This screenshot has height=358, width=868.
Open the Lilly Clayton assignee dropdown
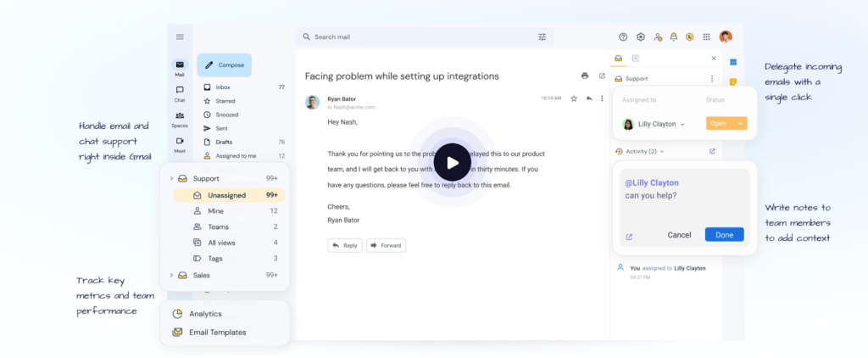point(654,124)
